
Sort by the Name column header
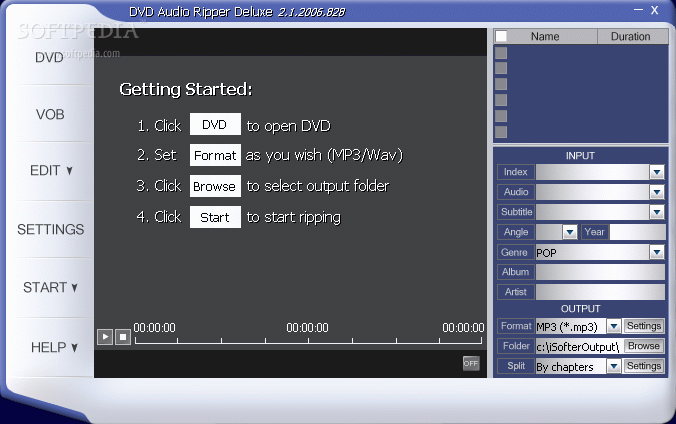coord(545,37)
